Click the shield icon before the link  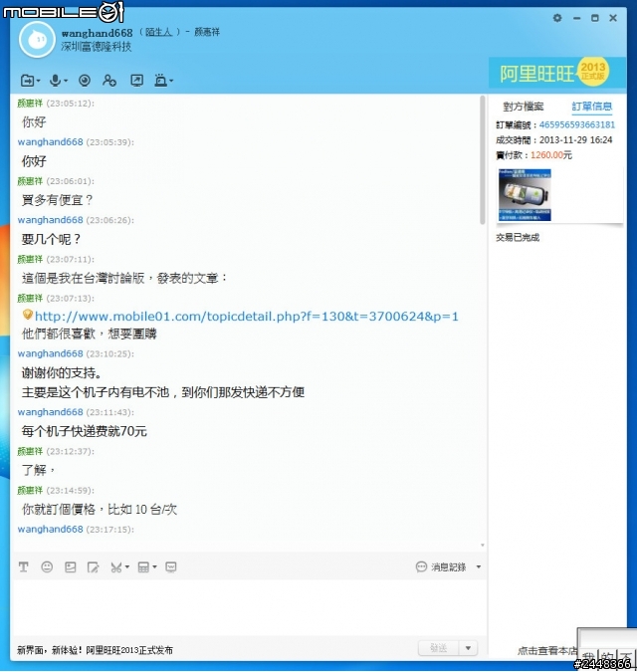pyautogui.click(x=28, y=315)
